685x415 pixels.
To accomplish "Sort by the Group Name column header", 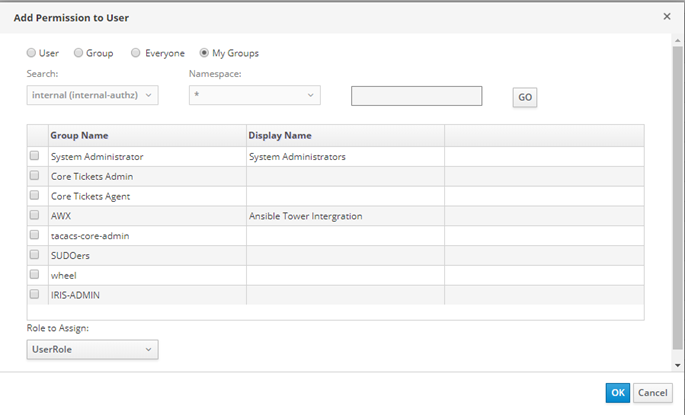I will coord(80,136).
